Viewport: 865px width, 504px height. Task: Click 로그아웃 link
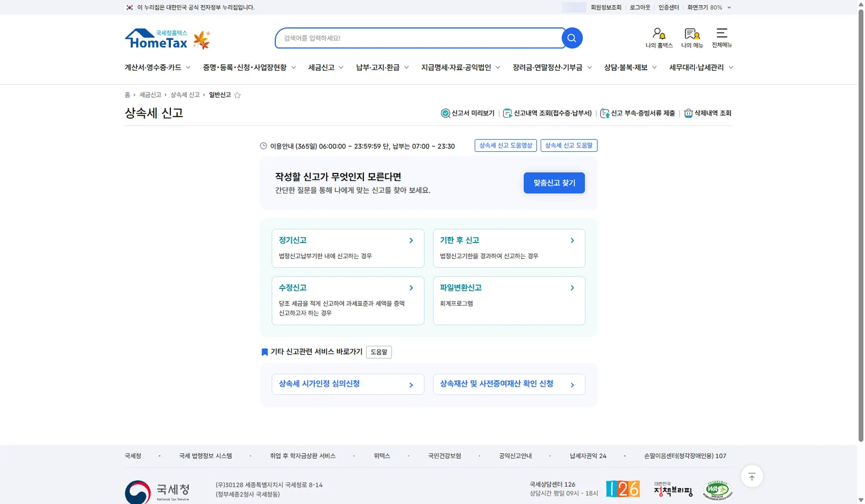point(640,8)
